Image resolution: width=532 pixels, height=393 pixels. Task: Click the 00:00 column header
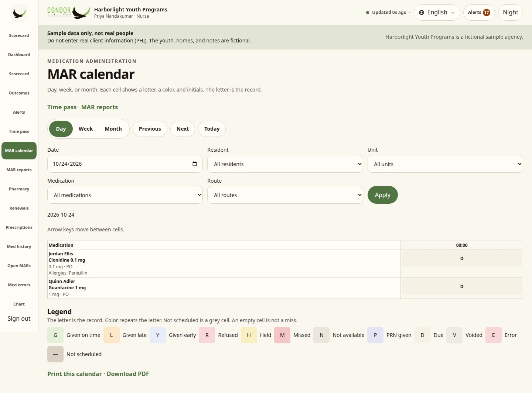pyautogui.click(x=462, y=245)
